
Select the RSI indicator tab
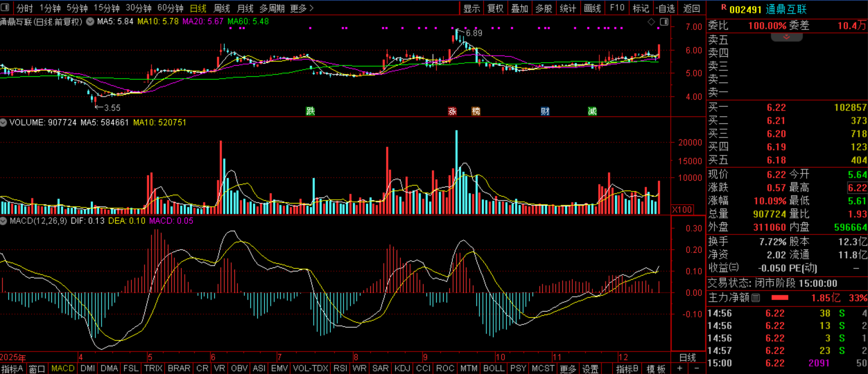coord(341,368)
